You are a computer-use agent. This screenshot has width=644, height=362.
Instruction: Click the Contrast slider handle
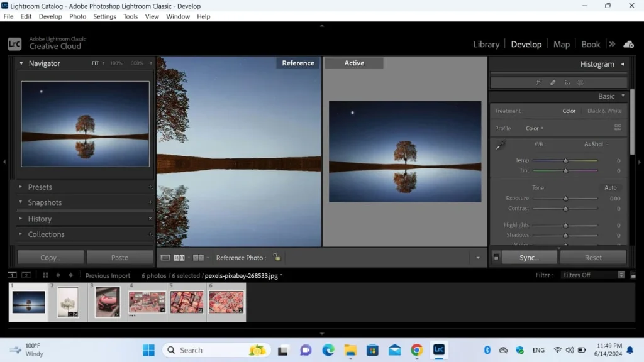565,209
